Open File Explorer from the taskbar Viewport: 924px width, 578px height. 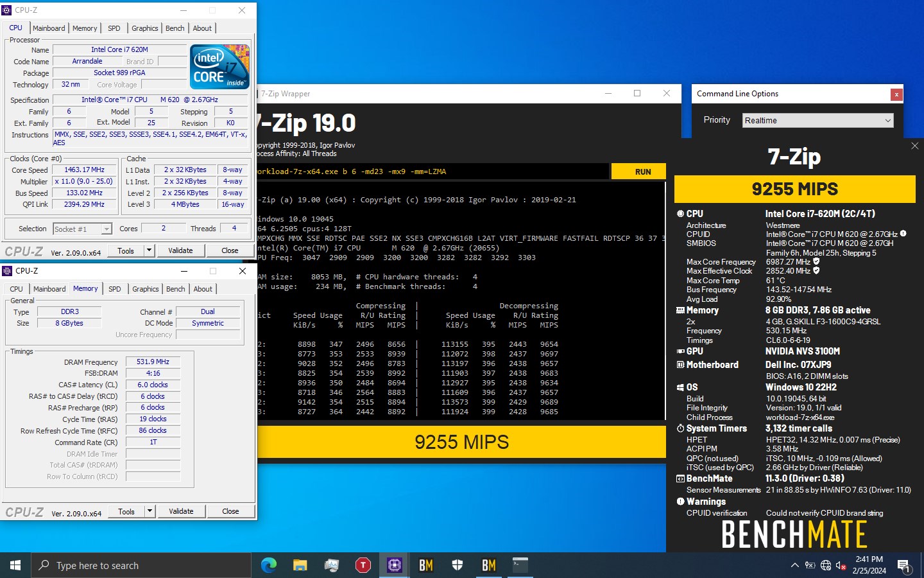300,565
